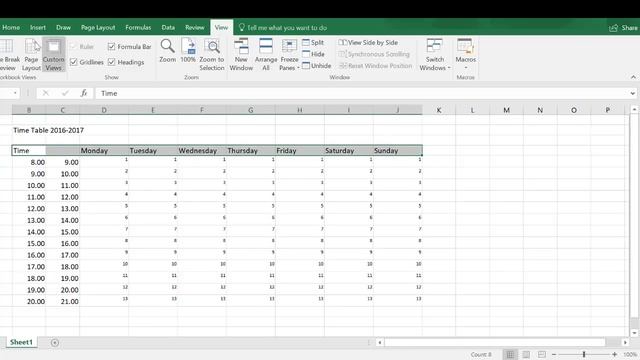
Task: Select the Time header cell
Action: tap(29, 151)
